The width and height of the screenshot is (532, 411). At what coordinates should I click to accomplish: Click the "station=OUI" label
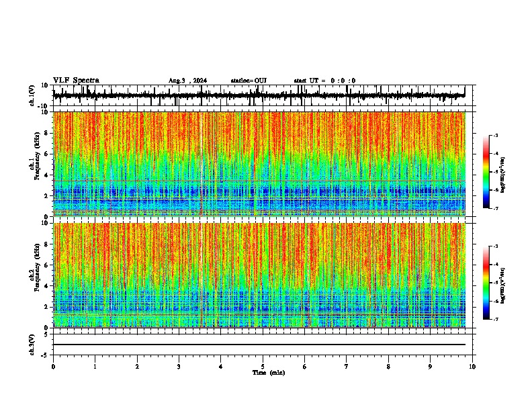(x=249, y=81)
